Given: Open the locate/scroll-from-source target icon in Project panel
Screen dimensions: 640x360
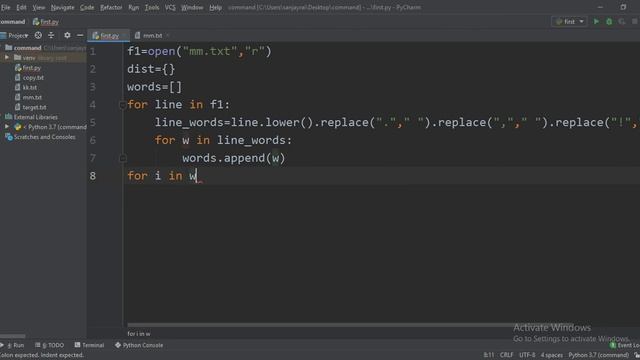Looking at the screenshot, I should (x=38, y=36).
